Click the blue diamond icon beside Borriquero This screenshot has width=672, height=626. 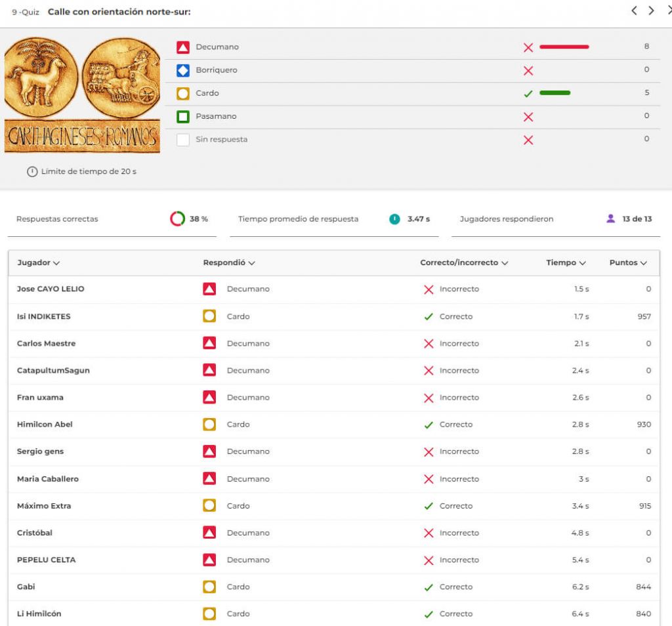[183, 70]
